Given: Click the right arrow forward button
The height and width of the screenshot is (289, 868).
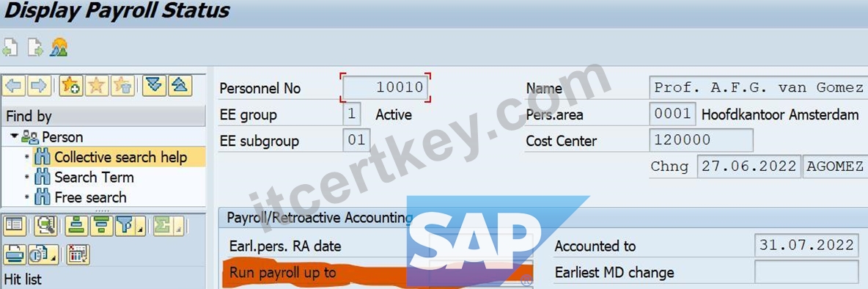Looking at the screenshot, I should tap(39, 86).
